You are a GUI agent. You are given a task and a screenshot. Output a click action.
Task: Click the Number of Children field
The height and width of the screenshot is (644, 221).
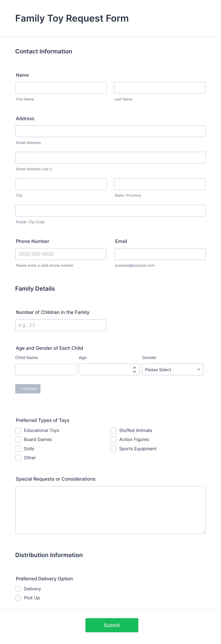pyautogui.click(x=61, y=325)
